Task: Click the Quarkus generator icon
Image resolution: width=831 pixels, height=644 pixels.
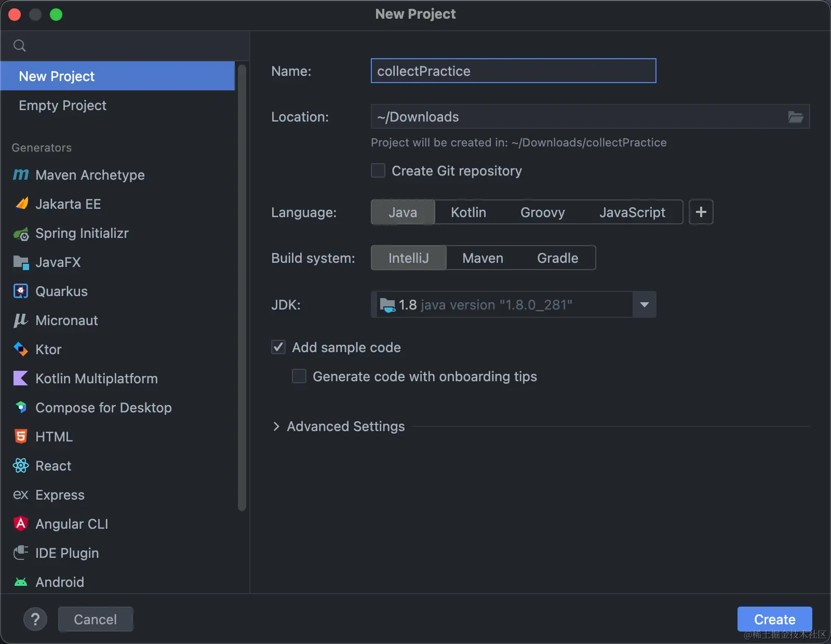Action: point(21,291)
